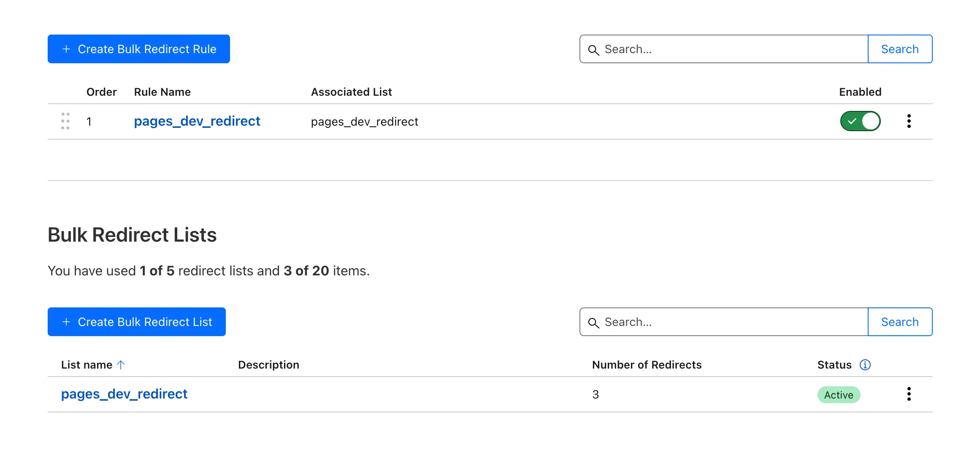The image size is (980, 474).
Task: Open three-dot menu for pages_dev_redirect list
Action: [x=909, y=394]
